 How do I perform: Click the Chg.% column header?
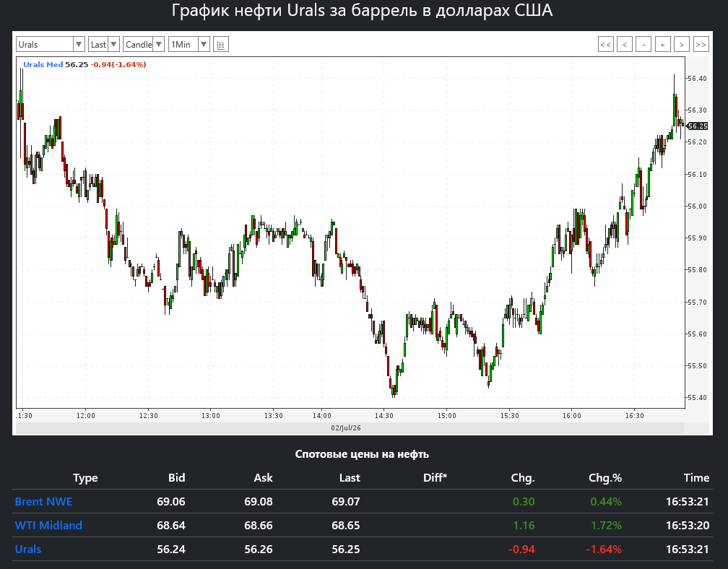[605, 477]
